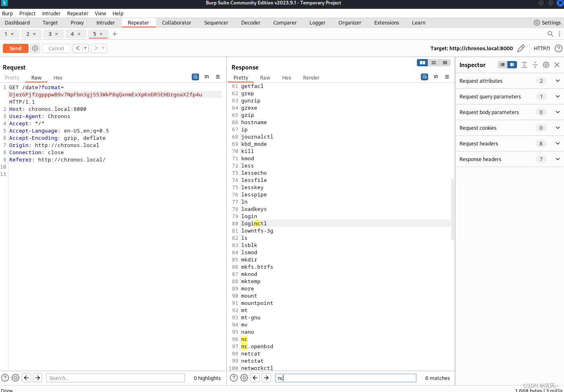The image size is (564, 392).
Task: Open history back dropdown arrow
Action: point(85,48)
